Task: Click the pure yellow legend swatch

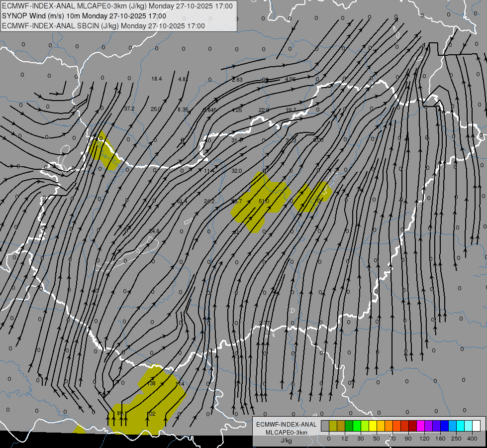Action: (x=373, y=426)
